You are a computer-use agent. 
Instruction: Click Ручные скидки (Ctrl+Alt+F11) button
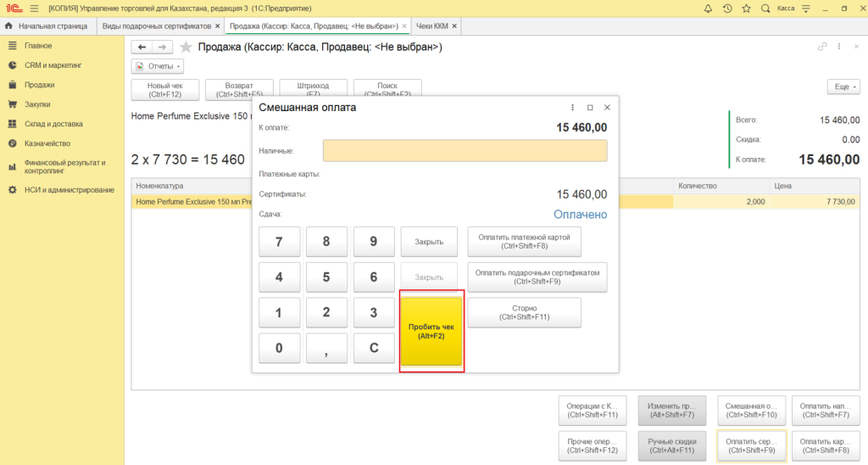(672, 446)
